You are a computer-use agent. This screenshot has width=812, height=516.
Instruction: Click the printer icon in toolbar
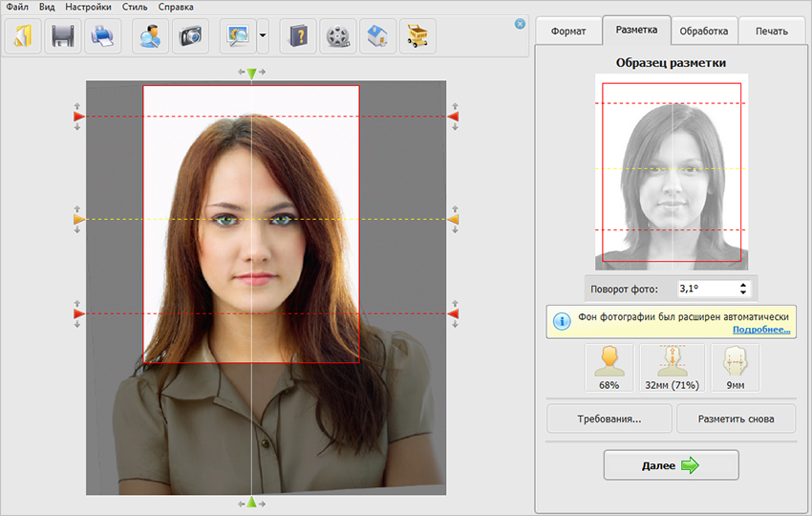point(102,36)
